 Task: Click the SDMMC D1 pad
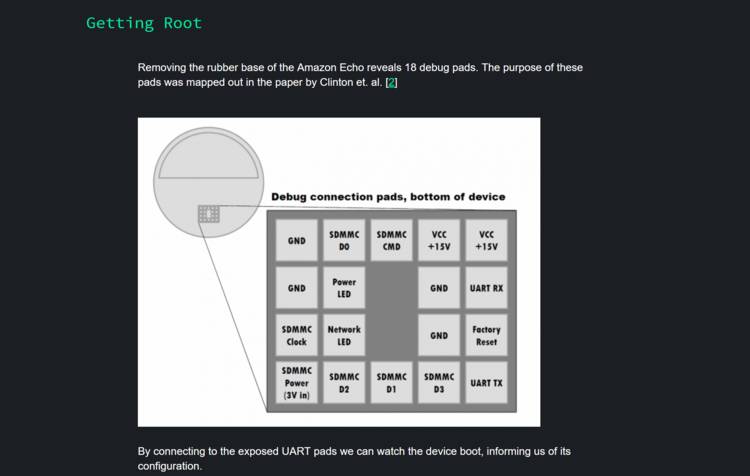coord(391,383)
